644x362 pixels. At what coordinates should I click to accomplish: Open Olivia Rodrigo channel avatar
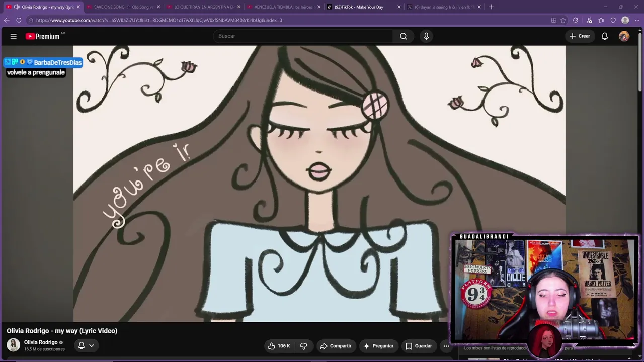pos(13,345)
